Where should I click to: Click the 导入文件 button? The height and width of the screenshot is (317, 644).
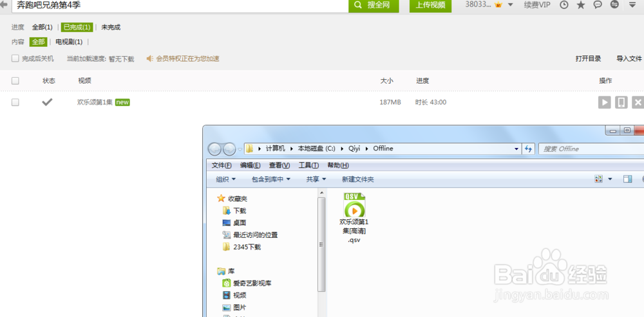click(x=629, y=59)
